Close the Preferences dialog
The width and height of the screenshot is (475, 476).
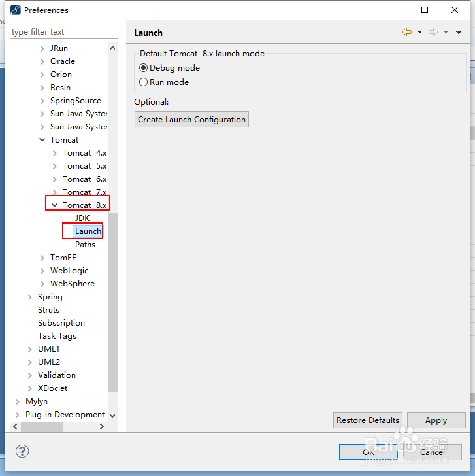coord(455,10)
